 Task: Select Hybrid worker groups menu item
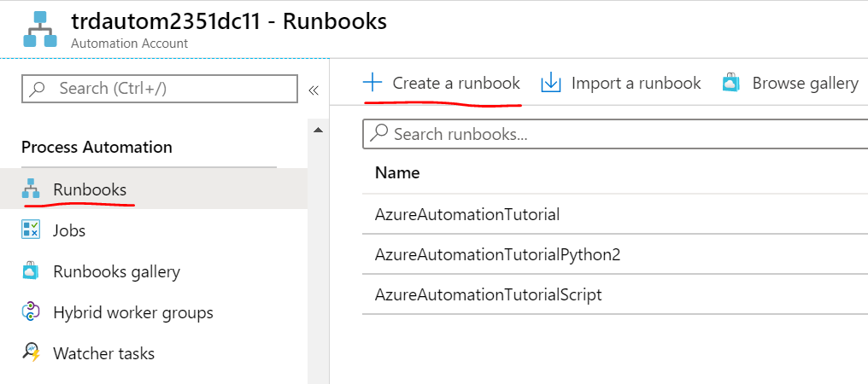[x=132, y=312]
